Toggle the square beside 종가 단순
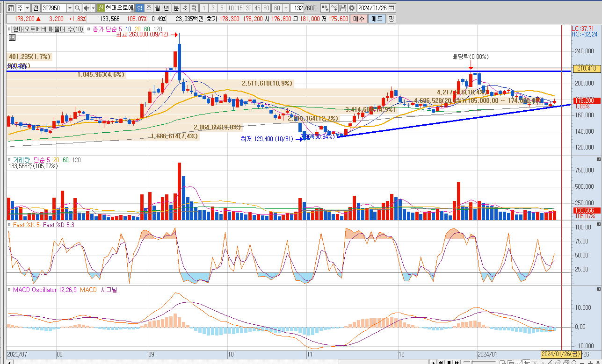The image size is (602, 364). point(89,29)
